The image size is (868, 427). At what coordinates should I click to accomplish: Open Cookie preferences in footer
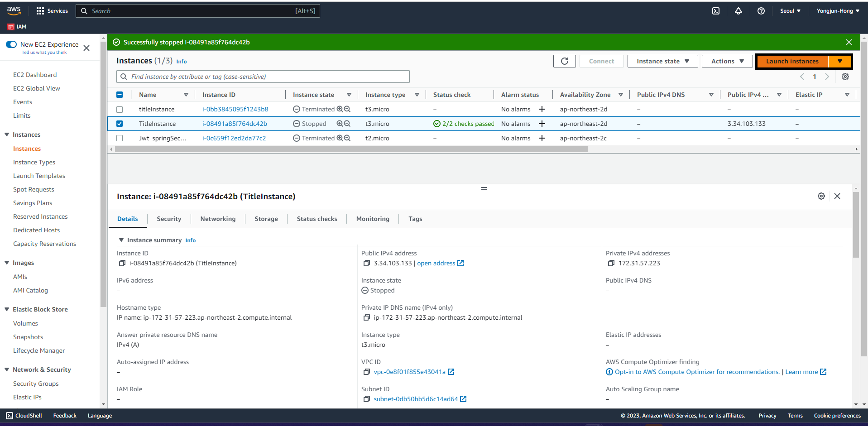[837, 416]
